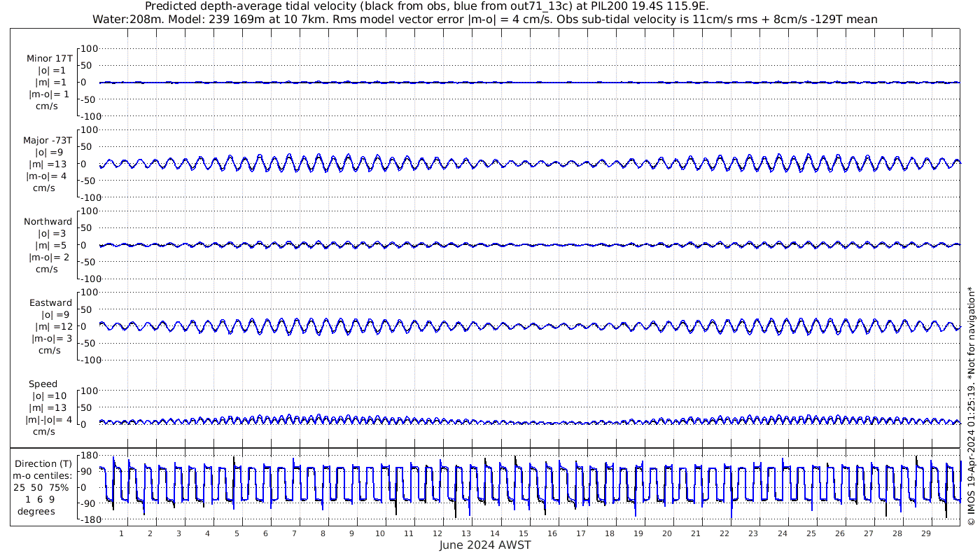Click day tick label '22' on time axis
The height and width of the screenshot is (560, 980).
tap(724, 533)
